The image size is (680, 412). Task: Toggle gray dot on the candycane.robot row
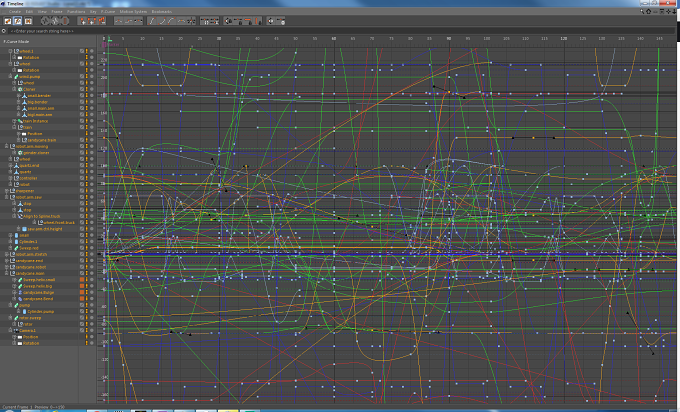tap(92, 267)
